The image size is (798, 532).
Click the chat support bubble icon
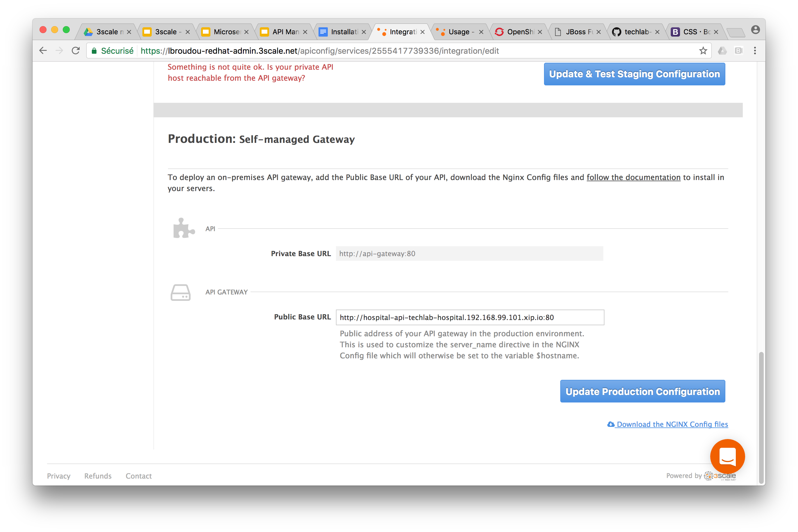(727, 457)
